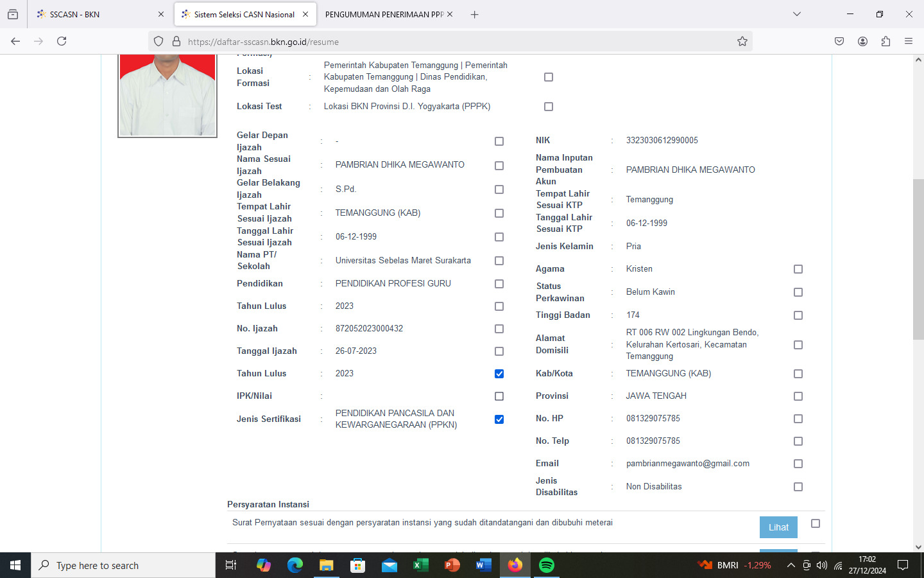Check the Lokasi Test checkbox

pyautogui.click(x=549, y=107)
